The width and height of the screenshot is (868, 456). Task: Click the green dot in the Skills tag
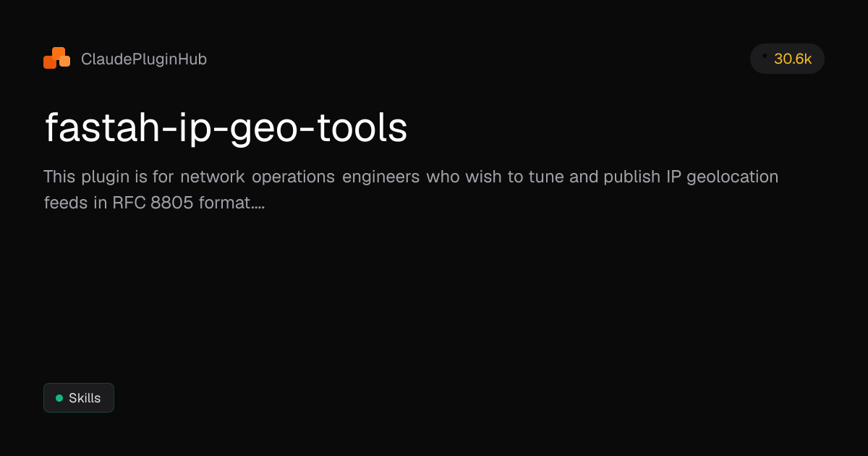point(59,398)
